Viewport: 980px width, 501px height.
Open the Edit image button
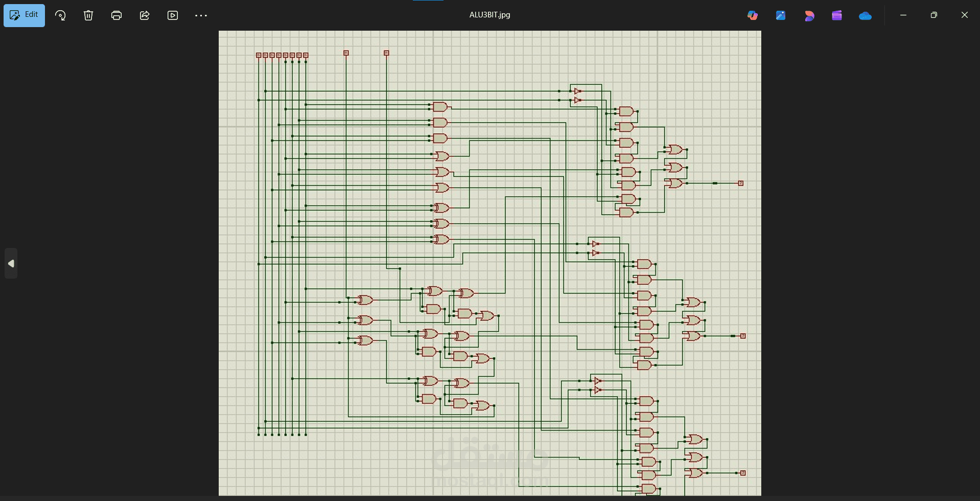[24, 15]
